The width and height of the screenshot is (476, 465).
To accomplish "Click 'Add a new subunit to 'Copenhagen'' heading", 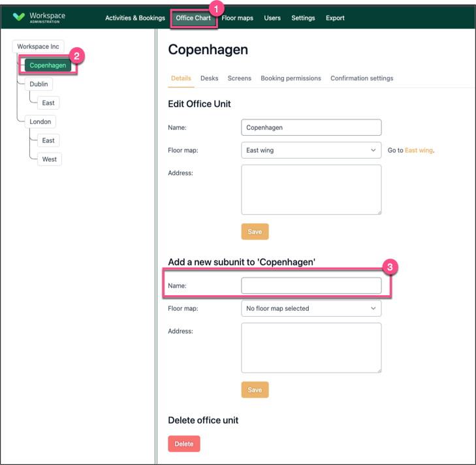I will [x=242, y=262].
